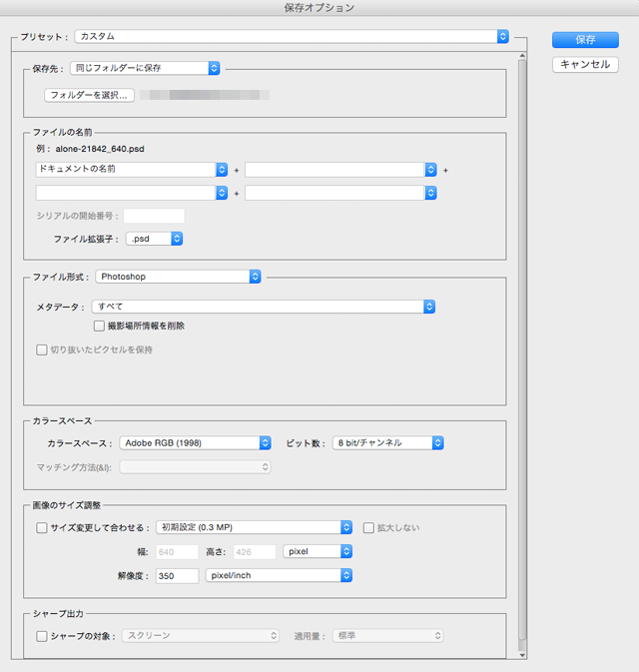
Task: Open the カラースペース Adobe RGB dropdown
Action: click(x=196, y=442)
